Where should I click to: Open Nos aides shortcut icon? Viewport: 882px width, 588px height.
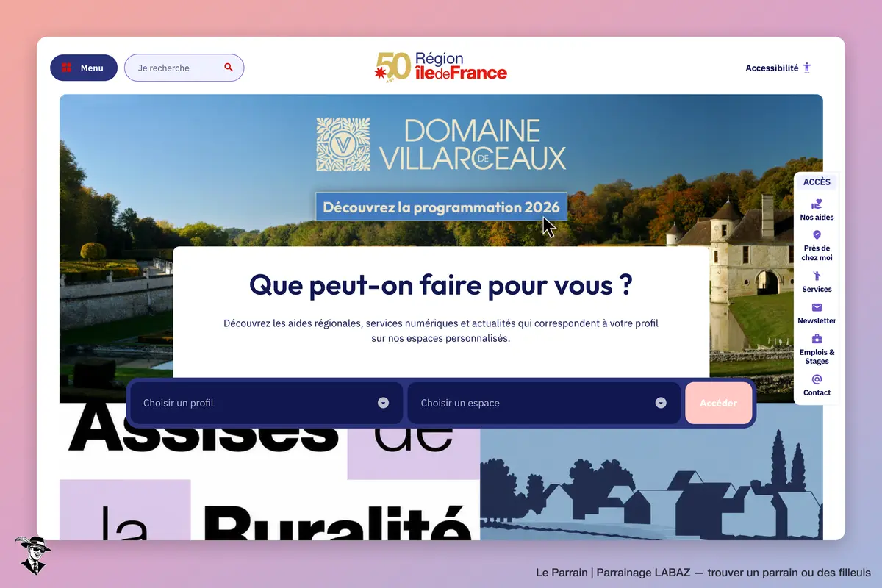(x=817, y=204)
